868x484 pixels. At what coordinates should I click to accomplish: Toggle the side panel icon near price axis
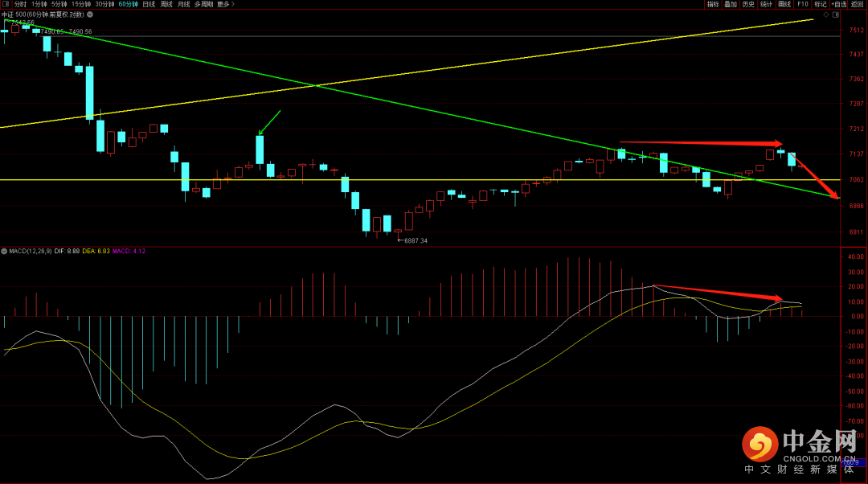836,15
